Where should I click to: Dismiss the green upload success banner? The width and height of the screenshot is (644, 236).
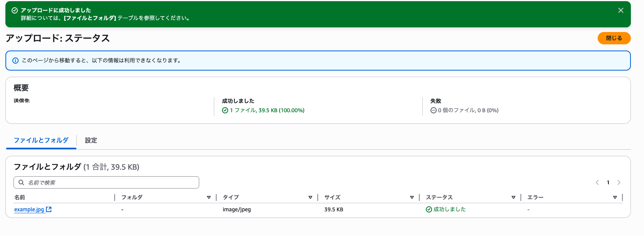coord(621,10)
